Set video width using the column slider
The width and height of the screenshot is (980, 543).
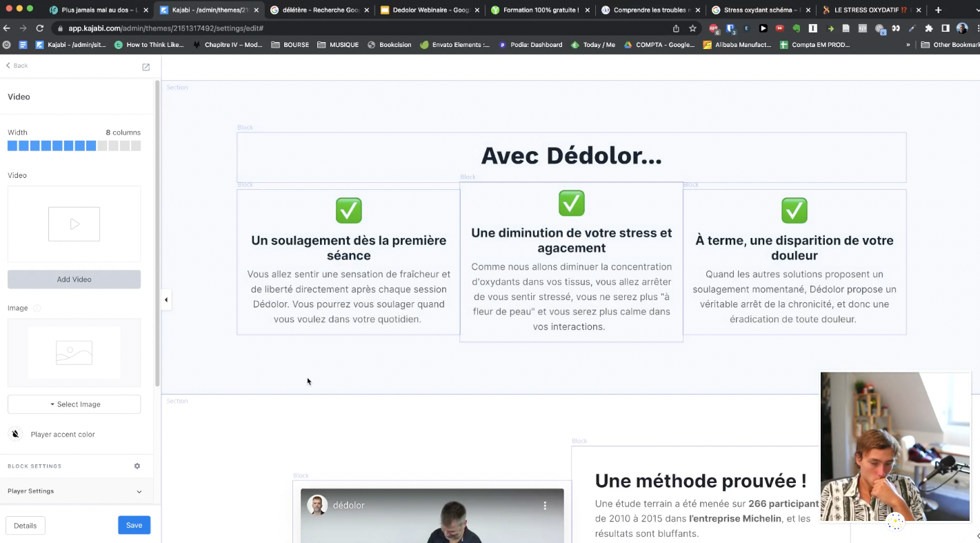click(74, 146)
